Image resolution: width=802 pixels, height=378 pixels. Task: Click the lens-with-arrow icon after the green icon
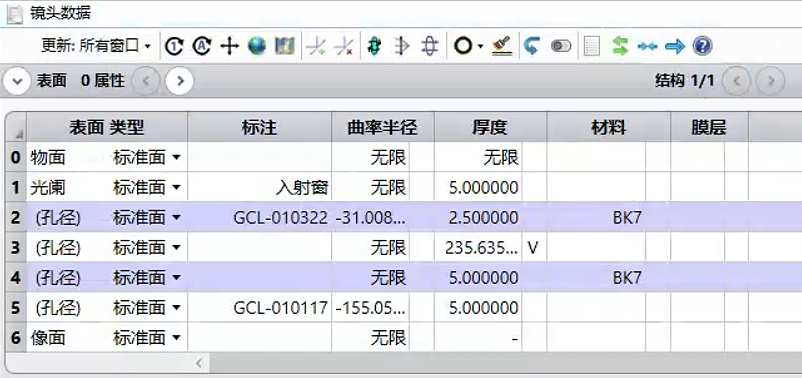pyautogui.click(x=403, y=47)
